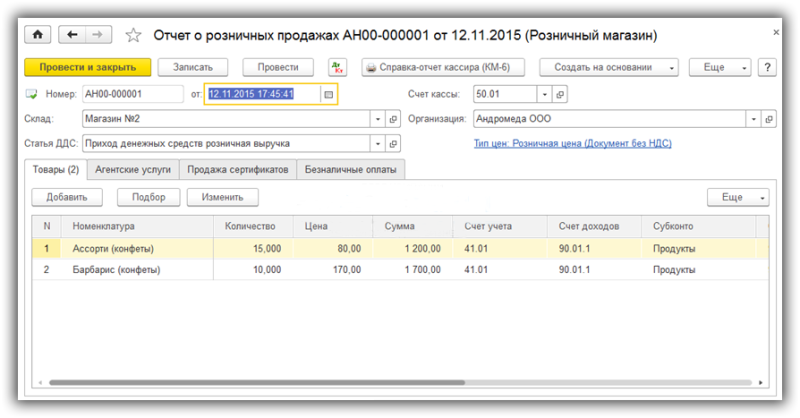
Task: Open Магазин №2 warehouse form icon
Action: click(x=393, y=119)
